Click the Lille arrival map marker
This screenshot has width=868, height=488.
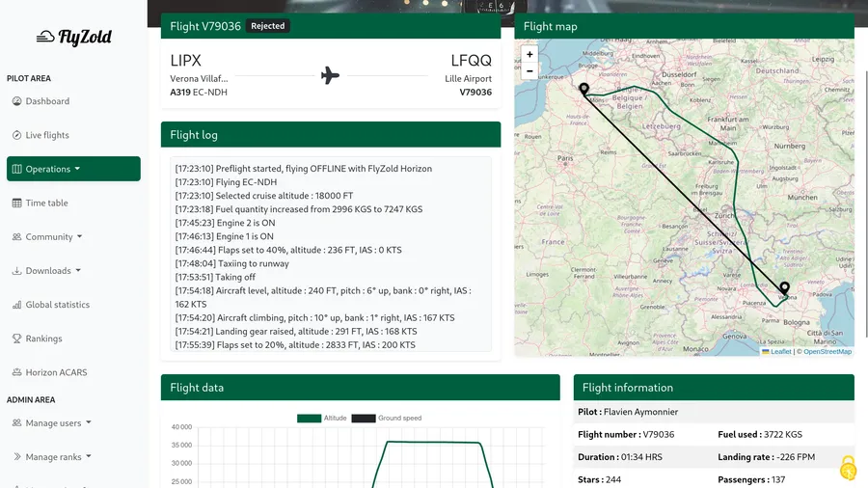(x=583, y=90)
